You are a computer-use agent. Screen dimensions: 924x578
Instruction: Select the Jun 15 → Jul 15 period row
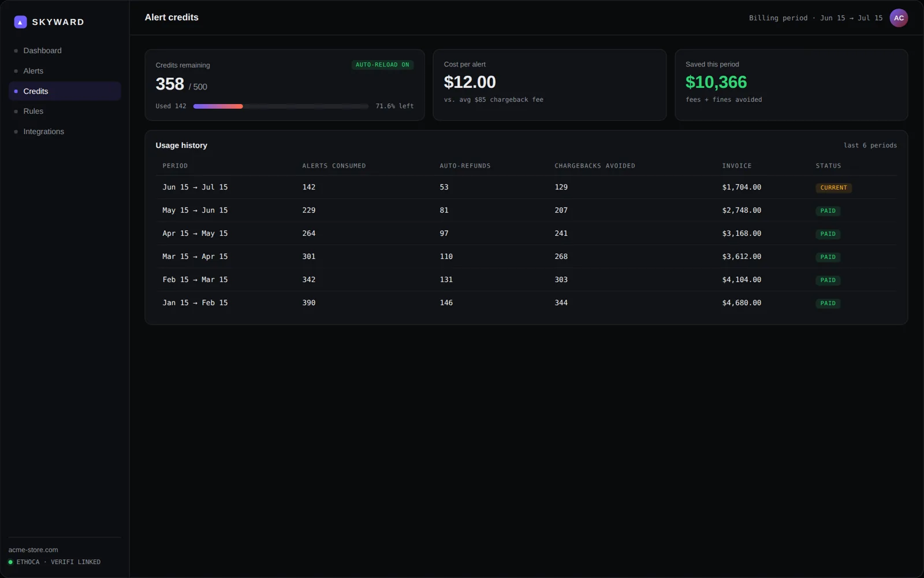(x=526, y=187)
